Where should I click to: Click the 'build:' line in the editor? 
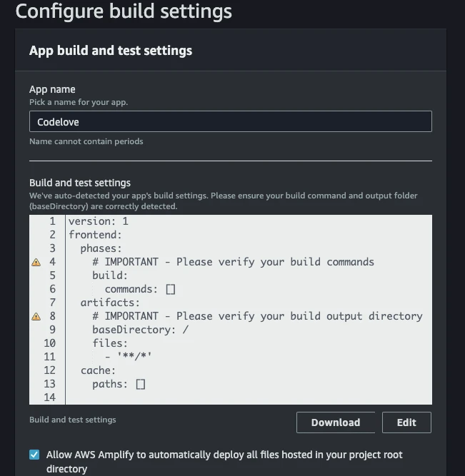(110, 275)
